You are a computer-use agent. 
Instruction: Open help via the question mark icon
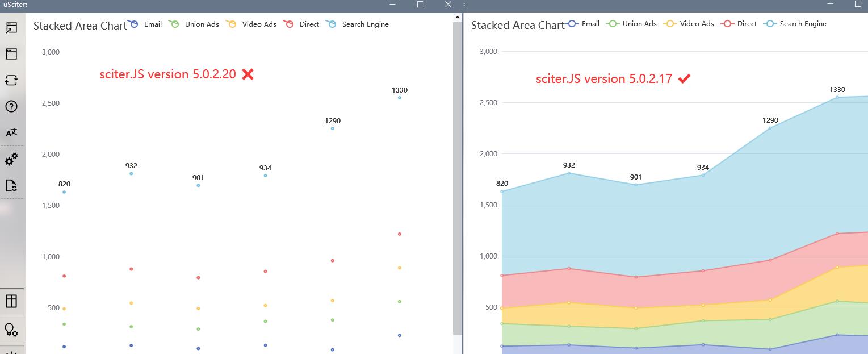(12, 106)
